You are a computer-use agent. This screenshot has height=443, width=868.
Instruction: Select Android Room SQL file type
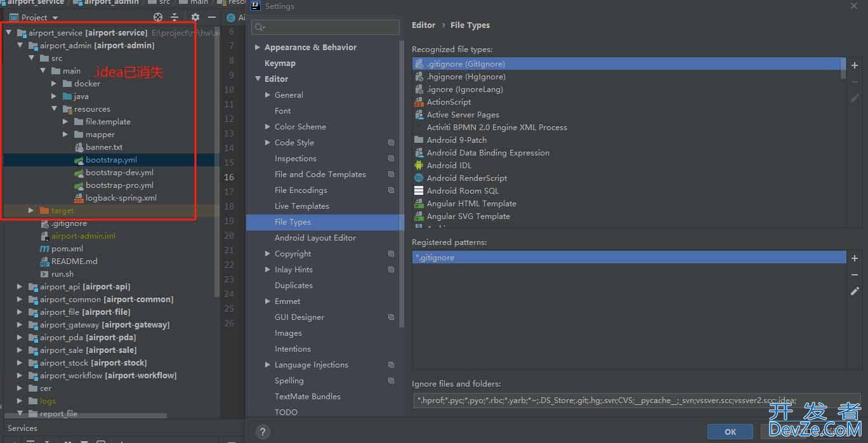pyautogui.click(x=463, y=191)
